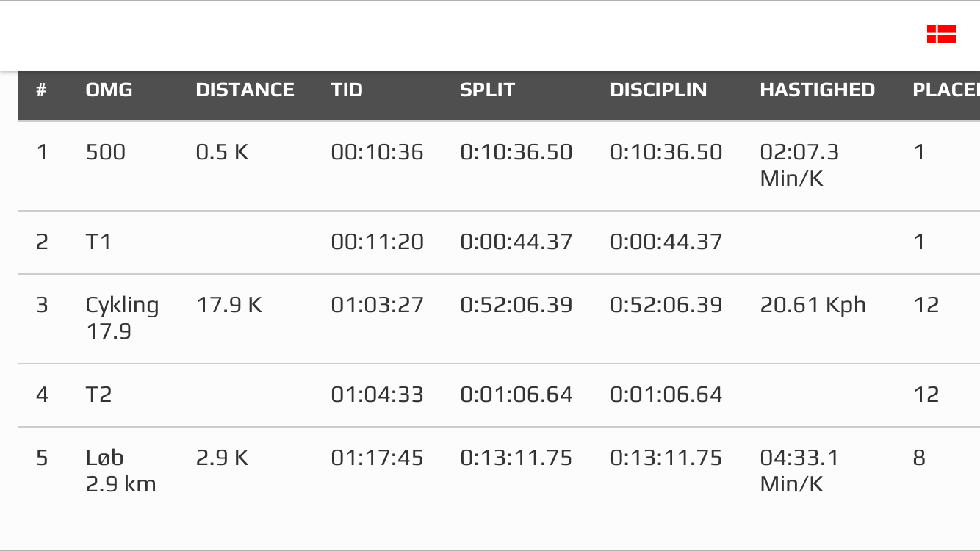Screen dimensions: 980x551
Task: Click the 02:07.3 Min/K pace cell
Action: [x=799, y=165]
